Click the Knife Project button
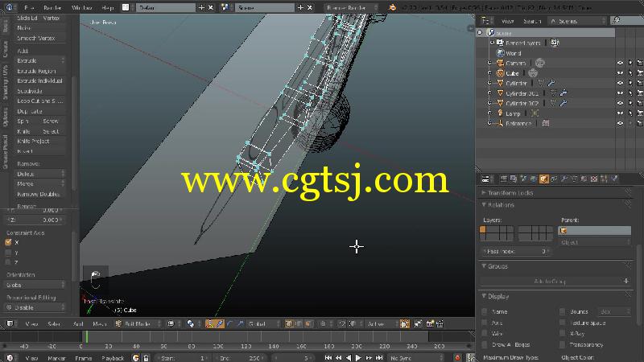This screenshot has height=362, width=644. click(x=39, y=141)
